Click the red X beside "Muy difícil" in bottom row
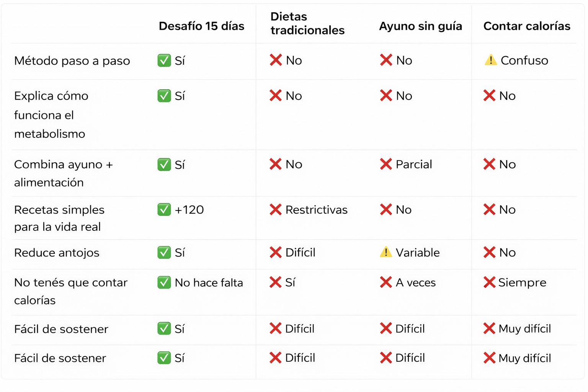Screen dimensions: 588x392 point(489,358)
